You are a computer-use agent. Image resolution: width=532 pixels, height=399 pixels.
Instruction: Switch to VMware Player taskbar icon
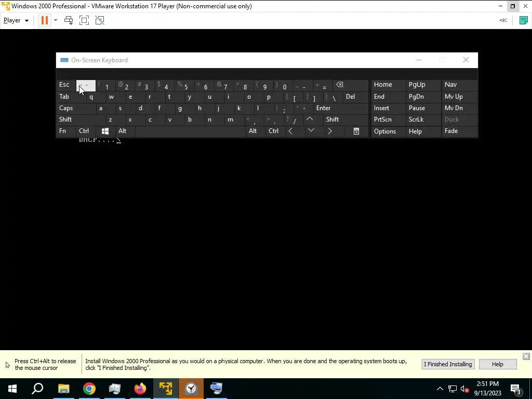(166, 389)
